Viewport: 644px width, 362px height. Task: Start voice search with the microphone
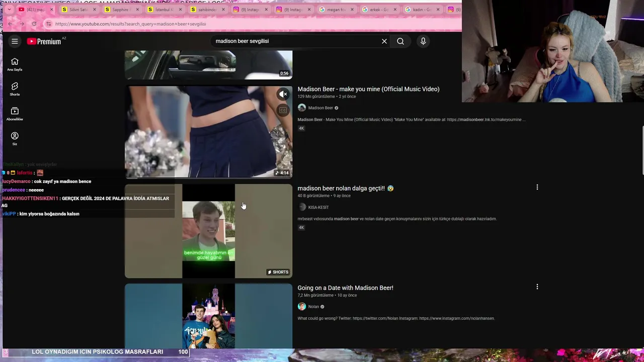click(423, 41)
